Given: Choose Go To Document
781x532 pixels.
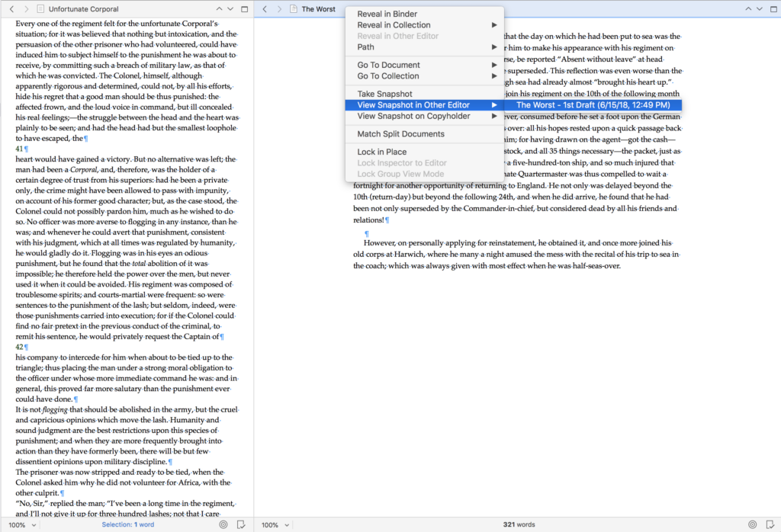Looking at the screenshot, I should point(424,65).
